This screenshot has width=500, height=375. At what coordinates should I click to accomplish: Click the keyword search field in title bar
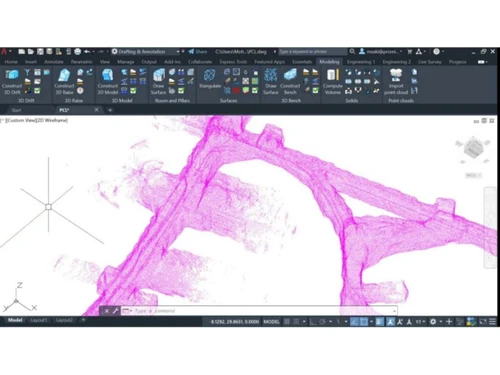(312, 52)
